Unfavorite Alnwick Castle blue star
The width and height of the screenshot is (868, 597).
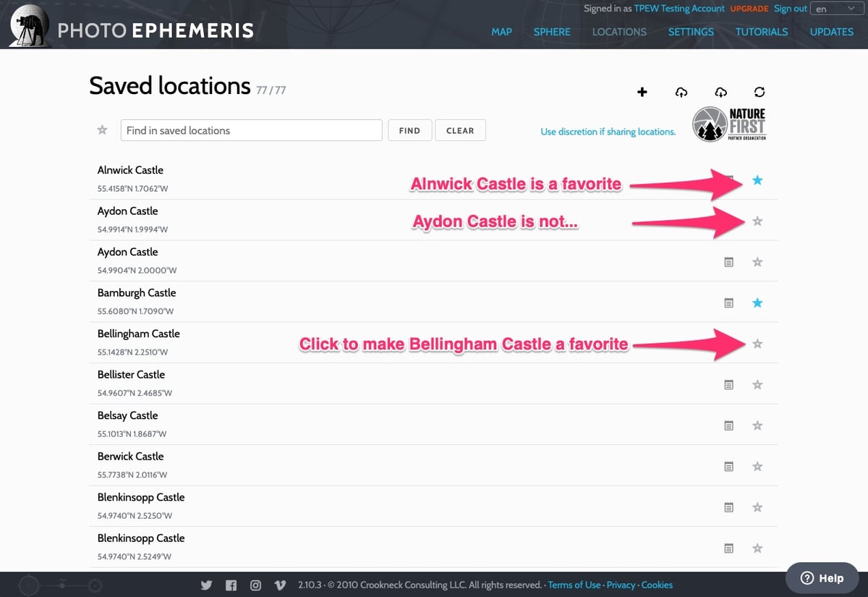point(757,180)
